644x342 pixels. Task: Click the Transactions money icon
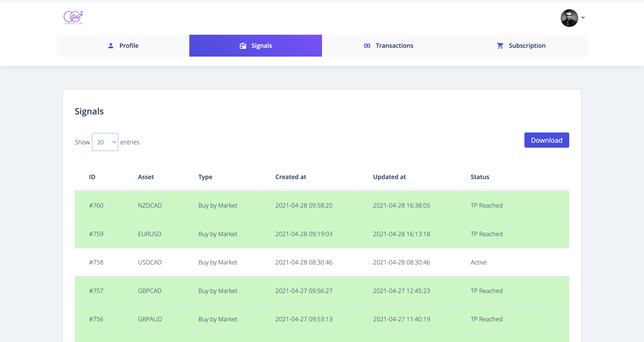367,46
